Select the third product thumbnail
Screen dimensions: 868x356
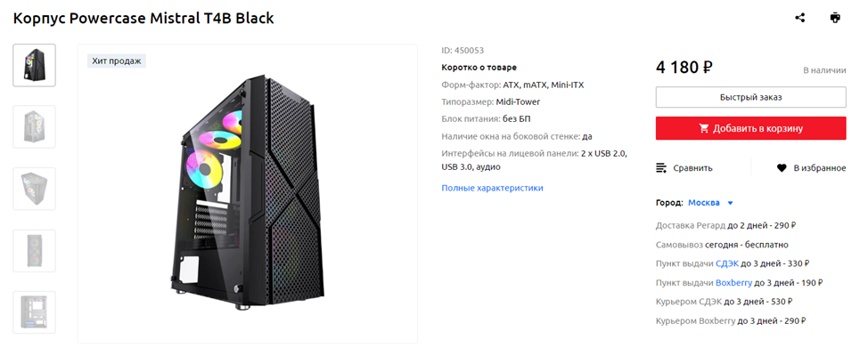(35, 189)
